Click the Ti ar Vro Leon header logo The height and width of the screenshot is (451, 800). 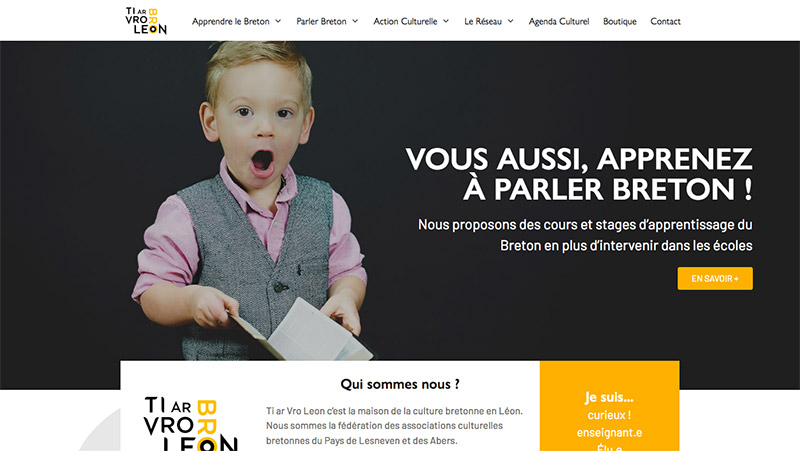click(x=146, y=21)
